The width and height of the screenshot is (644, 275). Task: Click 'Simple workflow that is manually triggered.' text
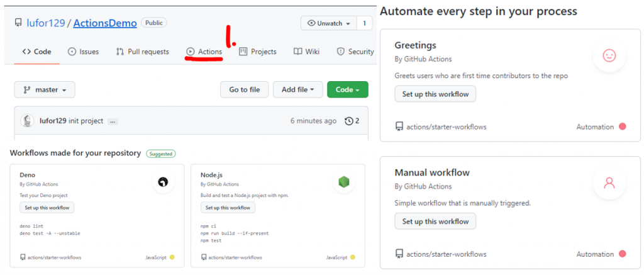463,203
